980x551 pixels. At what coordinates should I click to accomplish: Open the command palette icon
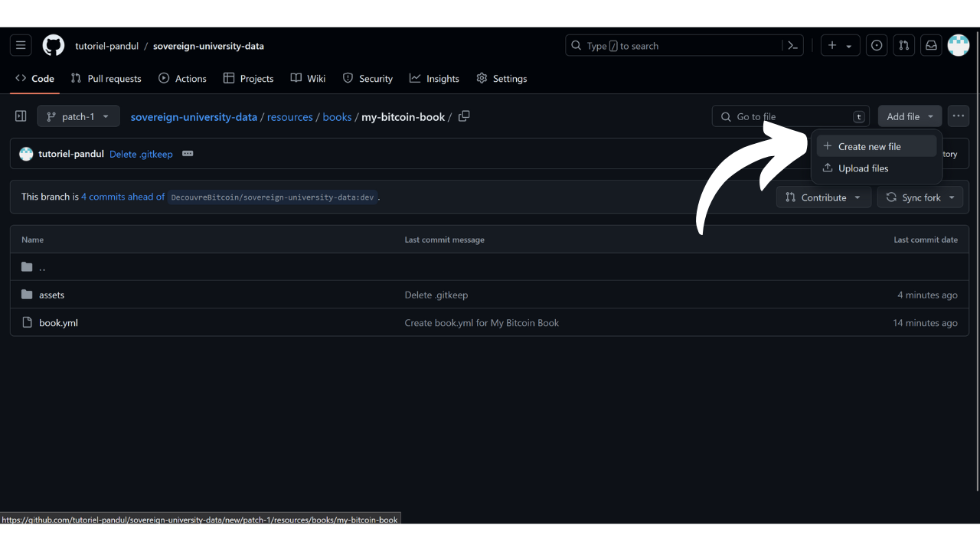coord(793,46)
